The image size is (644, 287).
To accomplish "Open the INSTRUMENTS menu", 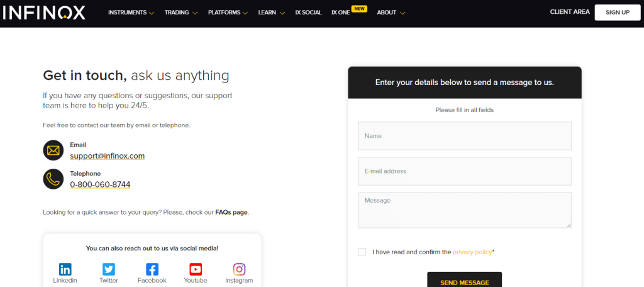I will (x=127, y=13).
